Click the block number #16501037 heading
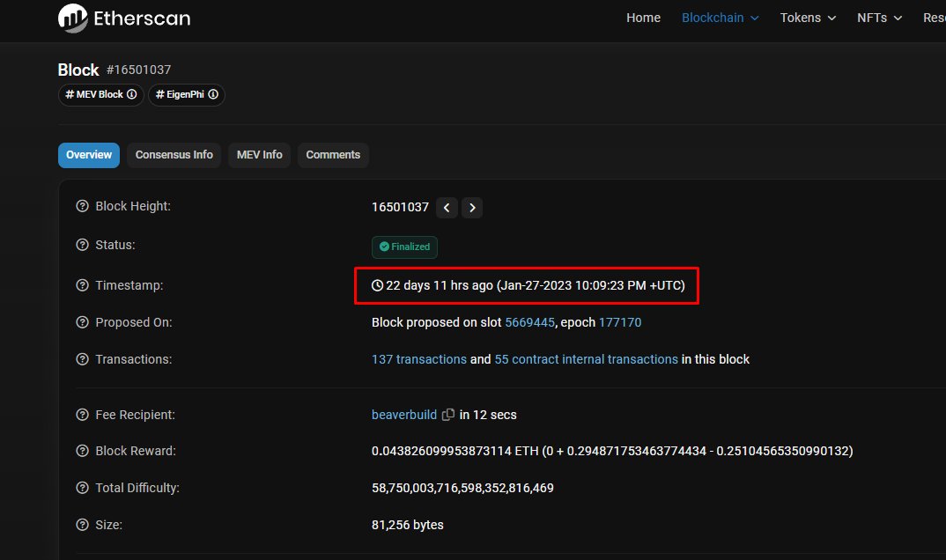Screen dimensions: 946x560 click(139, 70)
